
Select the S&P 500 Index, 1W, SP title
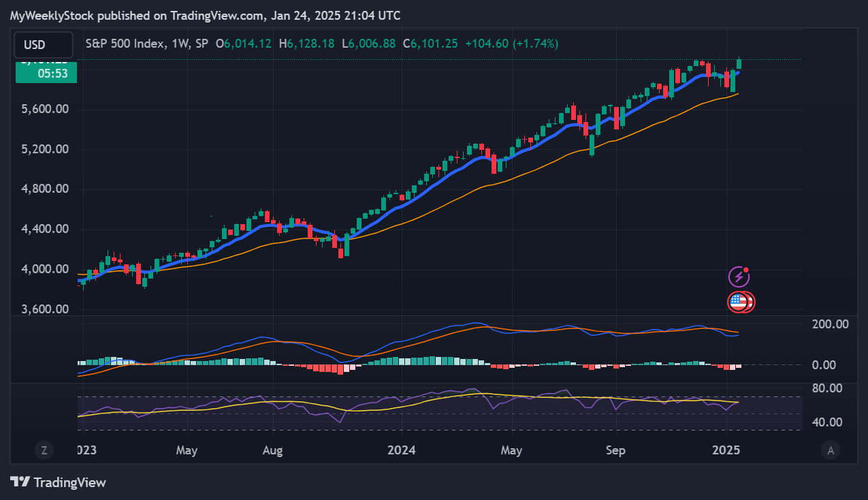pyautogui.click(x=147, y=44)
